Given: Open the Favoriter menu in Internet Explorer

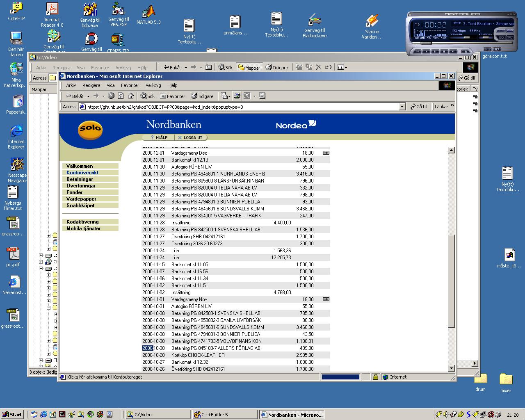Looking at the screenshot, I should [x=130, y=85].
